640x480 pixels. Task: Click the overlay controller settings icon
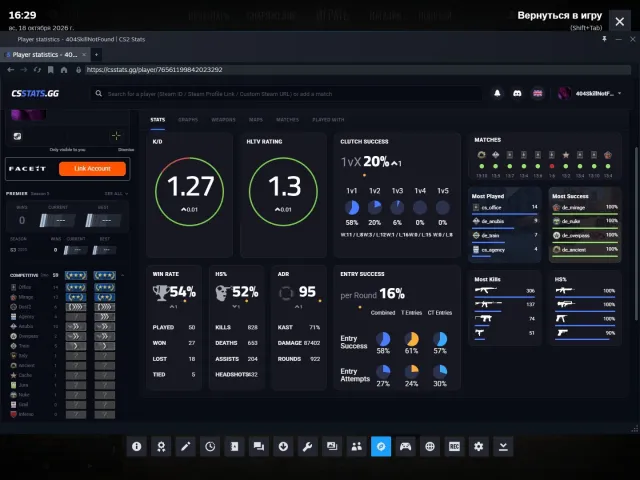405,447
